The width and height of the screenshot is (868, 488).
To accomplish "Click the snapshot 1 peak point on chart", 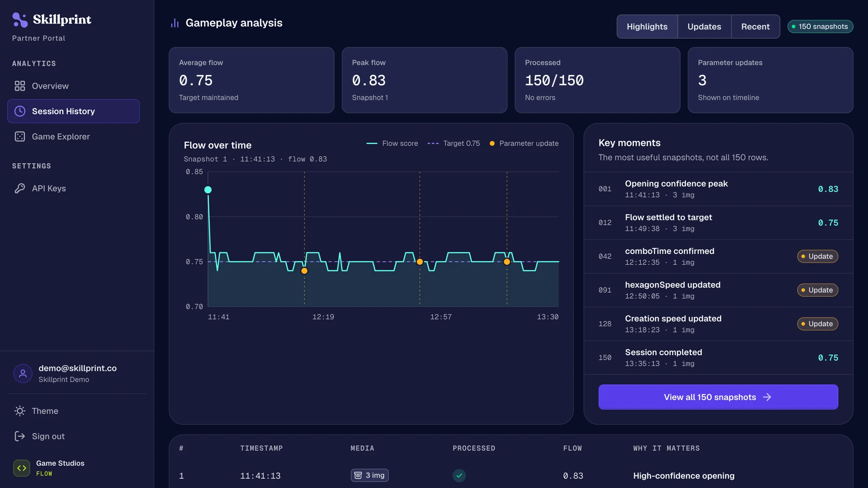I will point(208,190).
